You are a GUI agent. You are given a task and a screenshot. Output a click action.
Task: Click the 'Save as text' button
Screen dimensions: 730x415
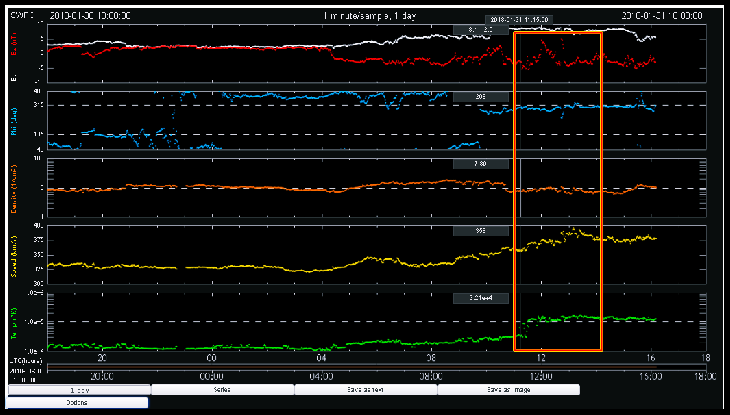(365, 390)
